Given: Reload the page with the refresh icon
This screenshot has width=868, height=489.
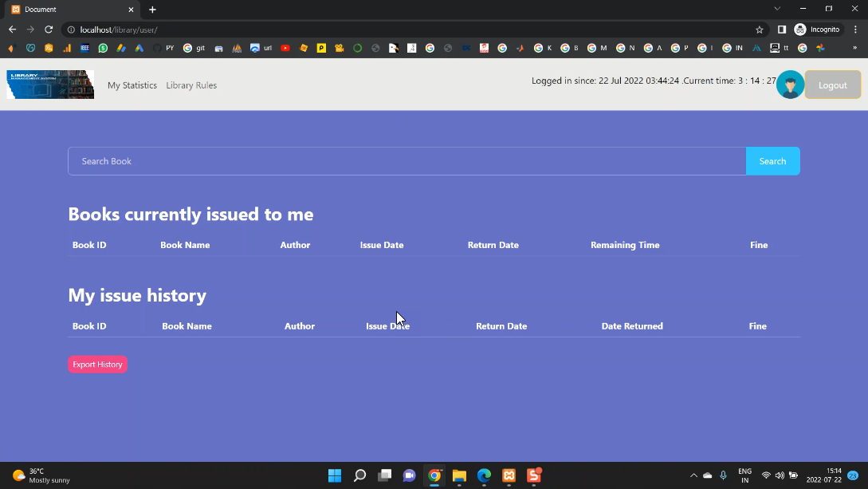Looking at the screenshot, I should coord(49,30).
